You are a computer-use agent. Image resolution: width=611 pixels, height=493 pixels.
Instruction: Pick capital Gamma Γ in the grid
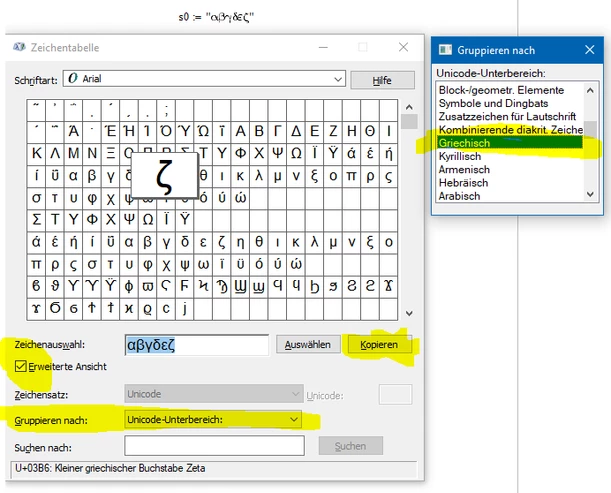click(x=277, y=131)
